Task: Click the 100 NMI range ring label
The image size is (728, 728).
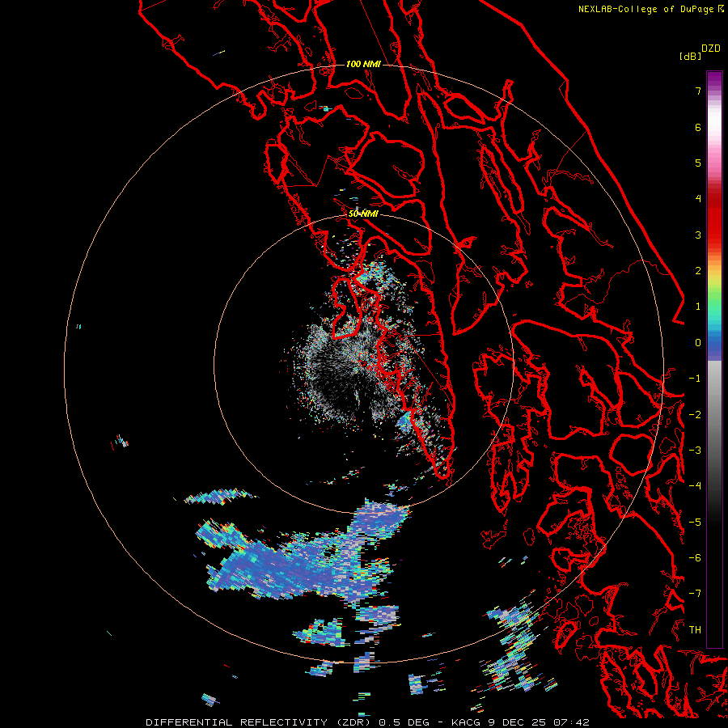Action: point(363,64)
